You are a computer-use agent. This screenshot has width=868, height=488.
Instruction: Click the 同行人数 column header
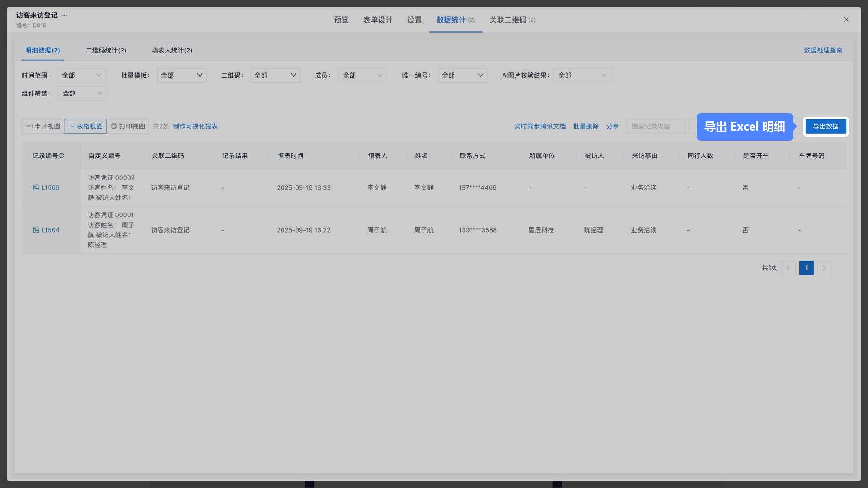pyautogui.click(x=700, y=156)
